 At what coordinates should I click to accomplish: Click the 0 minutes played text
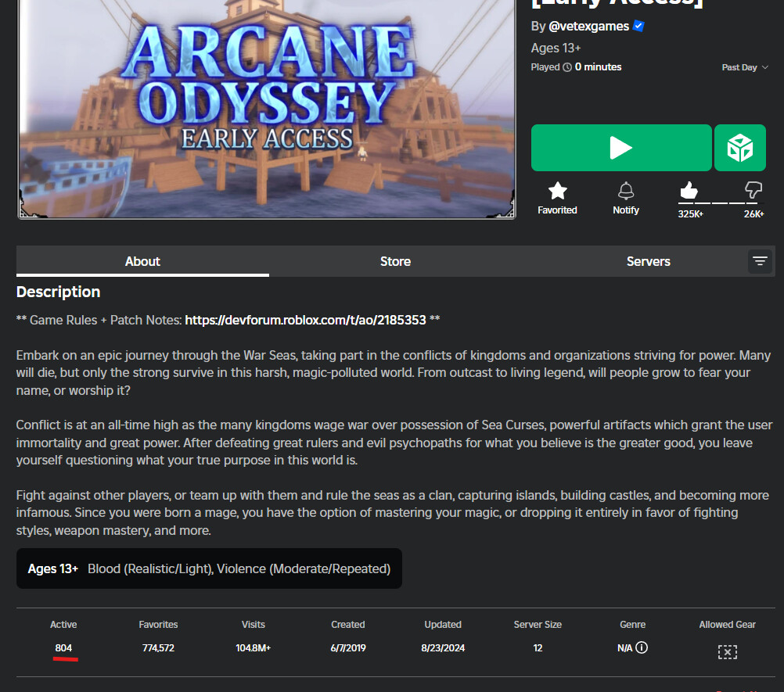coord(598,67)
